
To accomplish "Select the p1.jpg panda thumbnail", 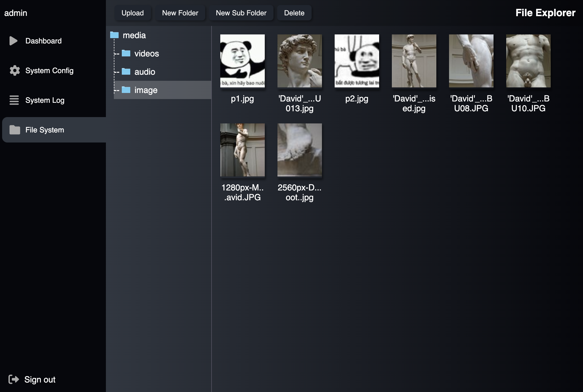I will [x=242, y=61].
